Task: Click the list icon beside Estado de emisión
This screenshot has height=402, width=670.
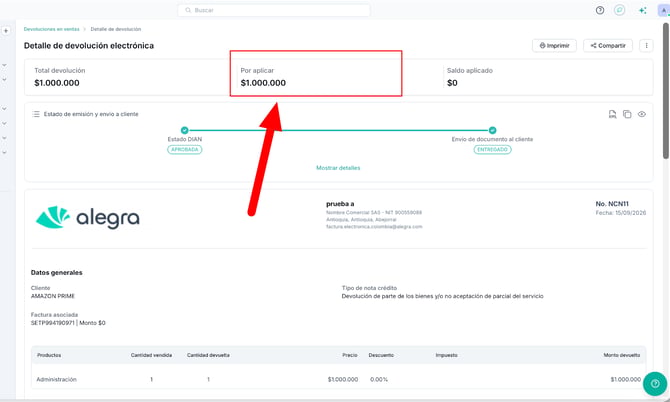Action: click(x=36, y=114)
